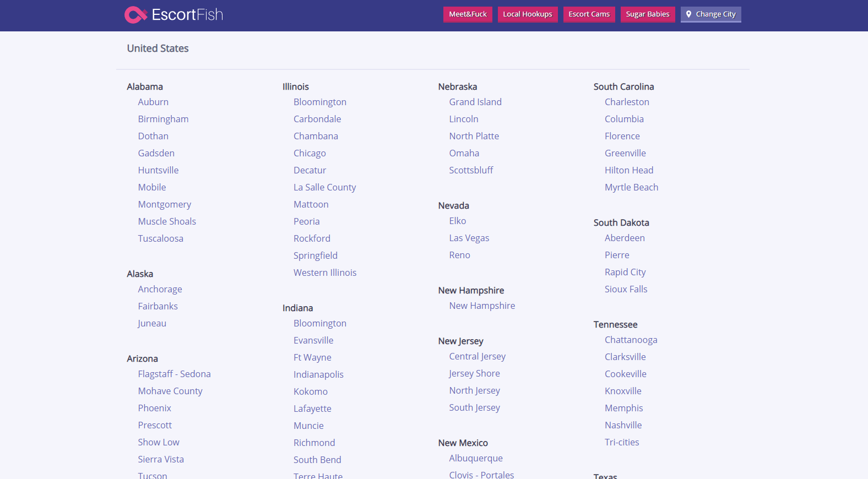Choose the Tuscaloosa city link
The width and height of the screenshot is (868, 479).
point(160,238)
